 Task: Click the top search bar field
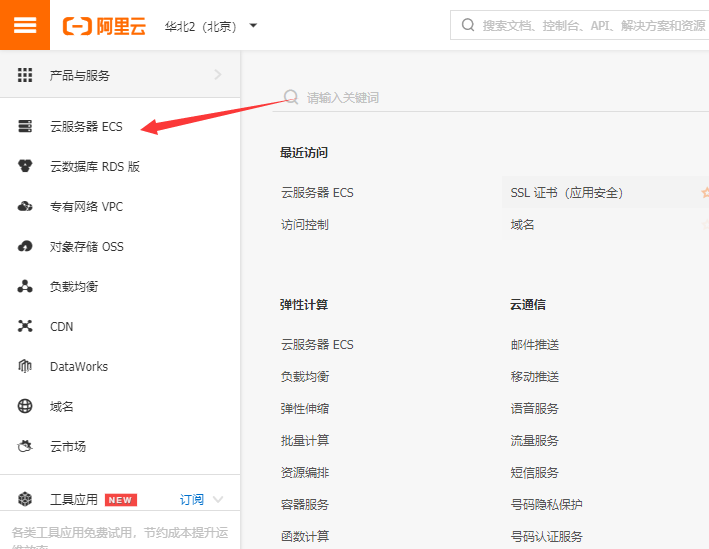pyautogui.click(x=580, y=25)
